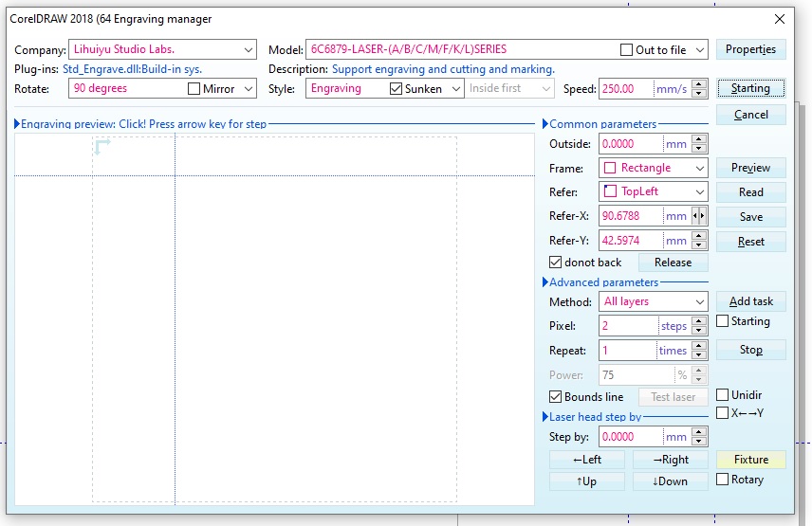Image resolution: width=812 pixels, height=526 pixels.
Task: Click the Step by value field
Action: click(x=631, y=437)
